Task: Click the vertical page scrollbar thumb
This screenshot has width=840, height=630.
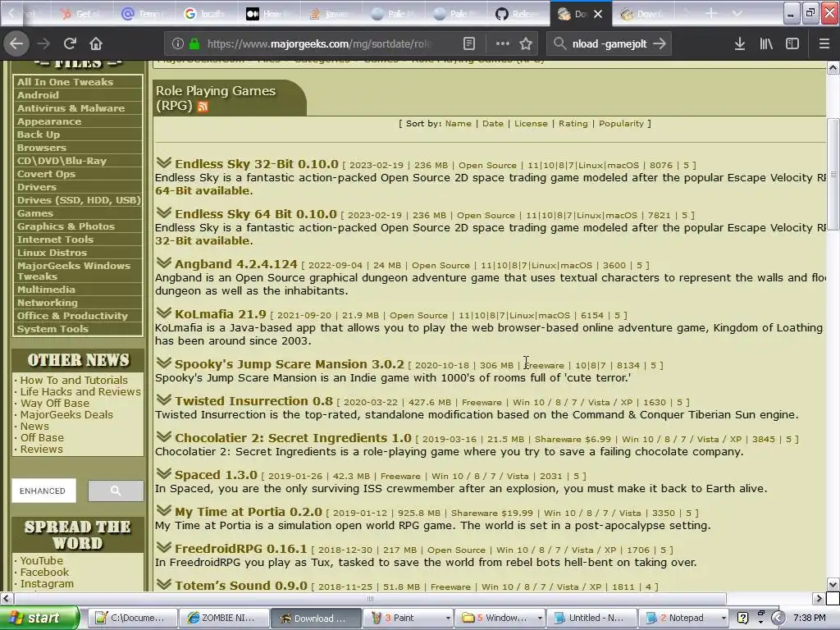Action: 833,175
